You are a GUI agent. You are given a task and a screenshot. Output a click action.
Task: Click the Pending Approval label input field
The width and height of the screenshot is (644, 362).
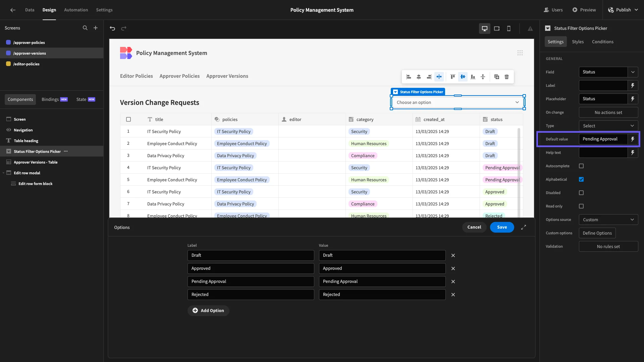click(x=251, y=282)
